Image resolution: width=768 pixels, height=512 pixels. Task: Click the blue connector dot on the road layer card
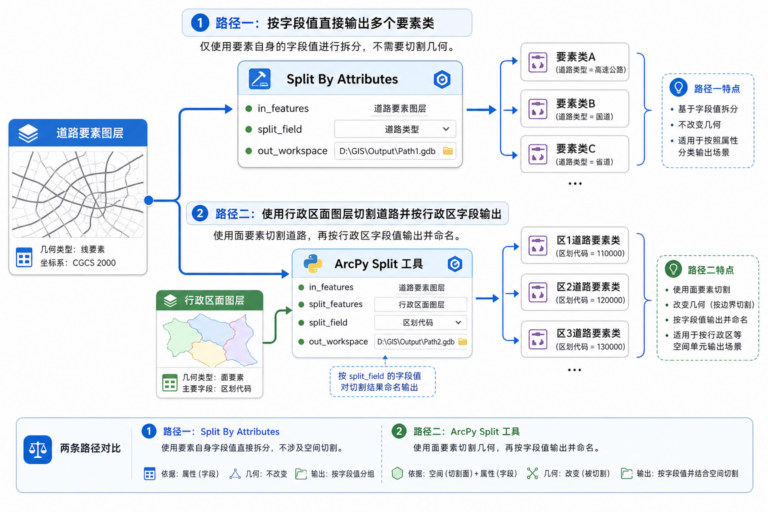tap(149, 200)
